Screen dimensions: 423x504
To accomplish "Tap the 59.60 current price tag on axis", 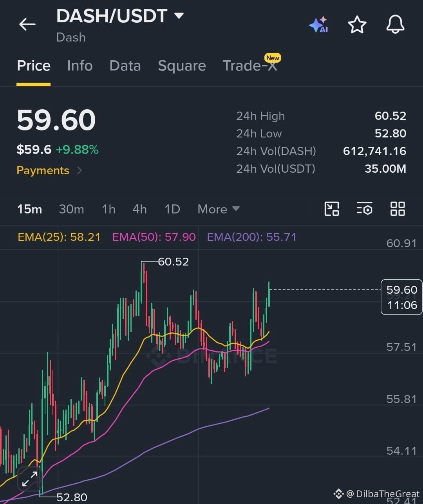I will pos(401,297).
